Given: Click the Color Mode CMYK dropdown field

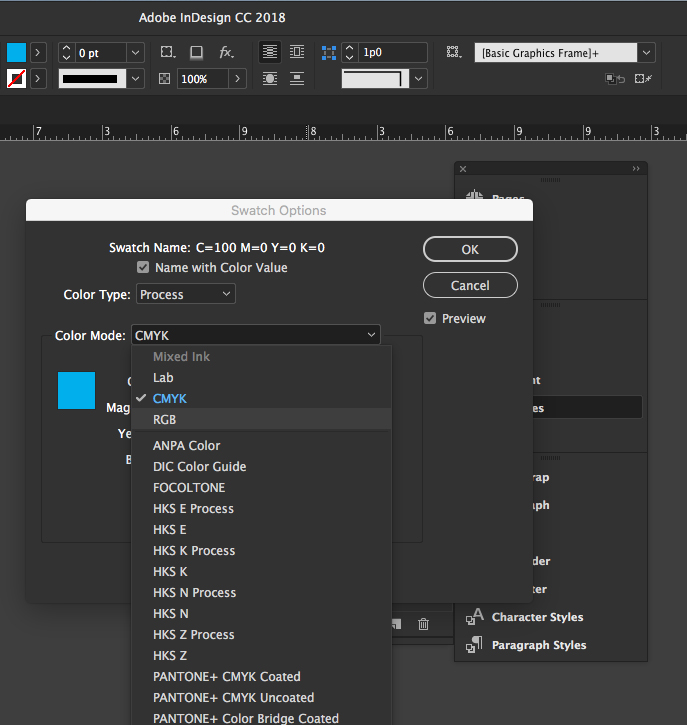Looking at the screenshot, I should (x=256, y=335).
